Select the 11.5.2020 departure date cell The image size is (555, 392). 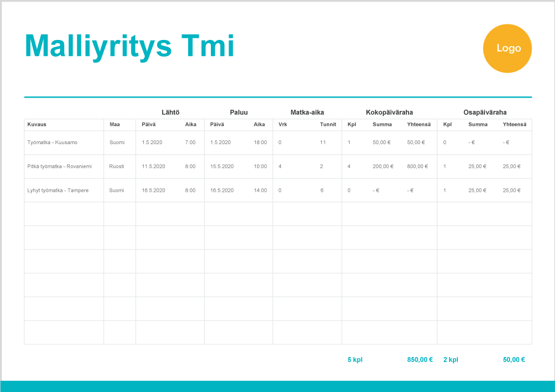(x=153, y=166)
